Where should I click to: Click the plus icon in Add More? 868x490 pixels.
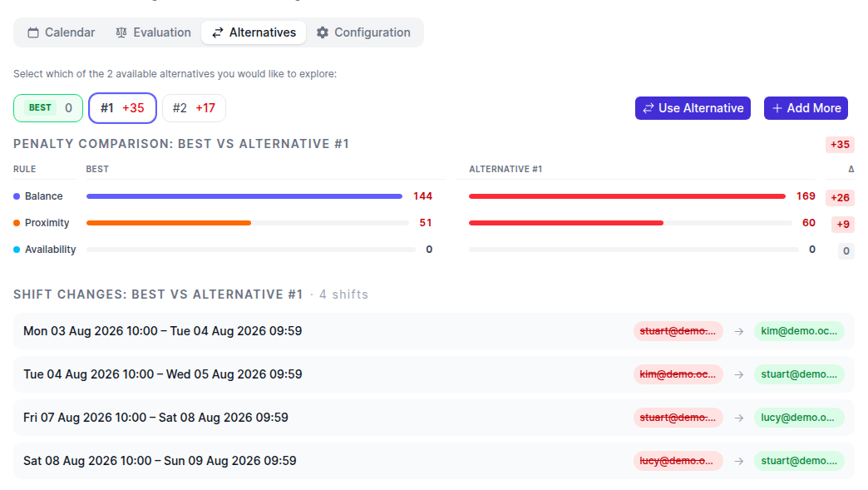(777, 108)
